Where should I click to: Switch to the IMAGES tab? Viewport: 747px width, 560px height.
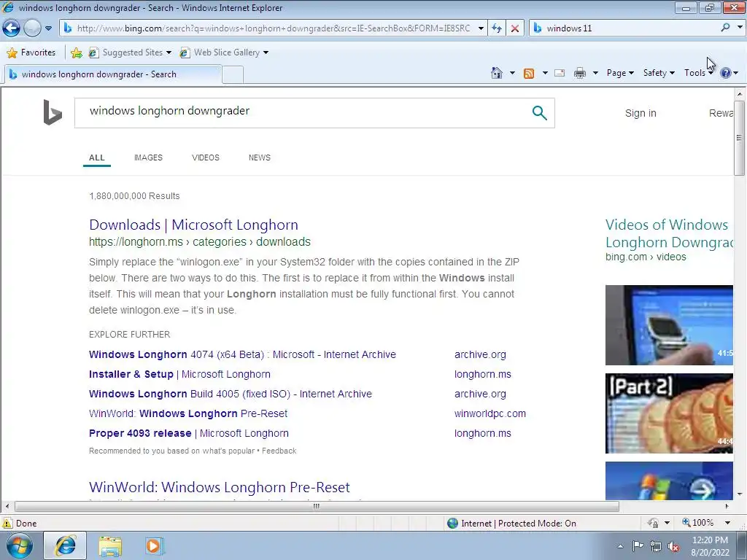click(148, 157)
